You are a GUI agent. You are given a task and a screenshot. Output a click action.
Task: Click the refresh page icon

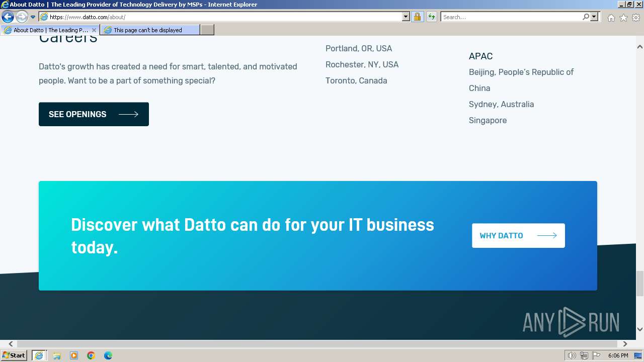point(431,17)
